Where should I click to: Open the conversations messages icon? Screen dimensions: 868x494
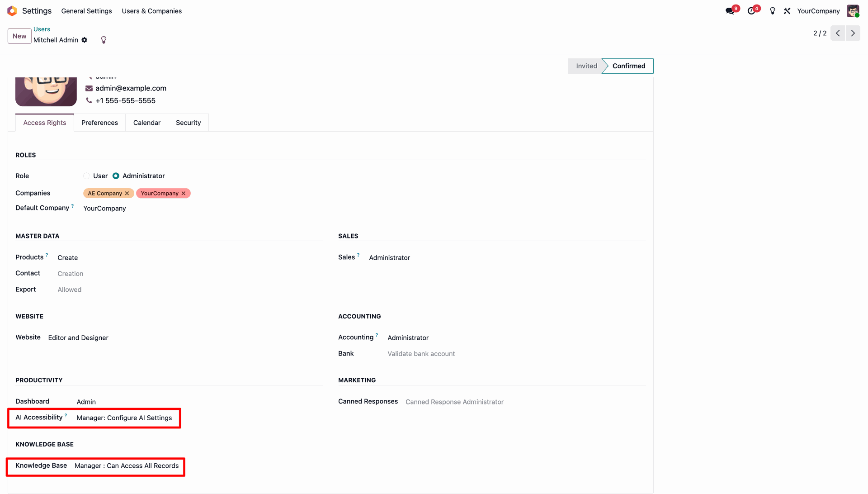(730, 11)
